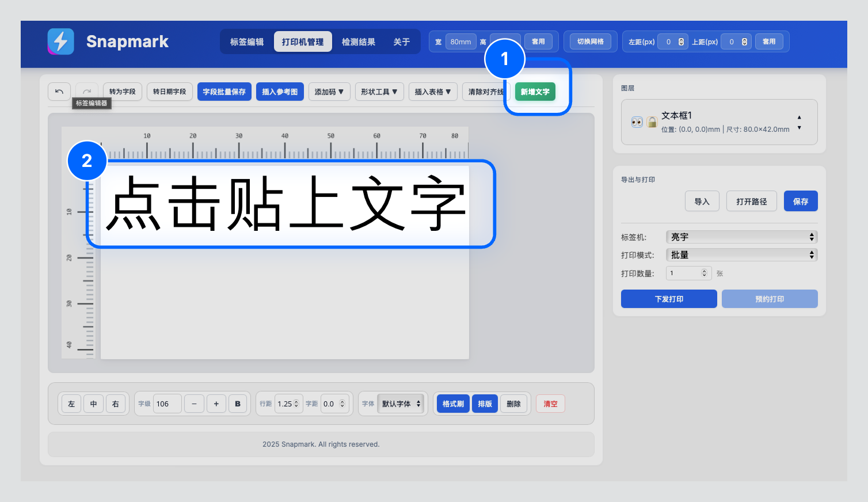Open the 检测结果 tab

coord(358,41)
